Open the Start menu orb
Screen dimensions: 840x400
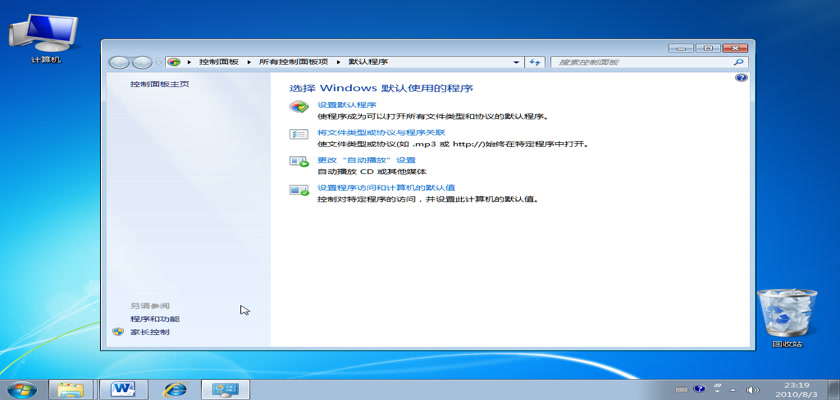[22, 389]
